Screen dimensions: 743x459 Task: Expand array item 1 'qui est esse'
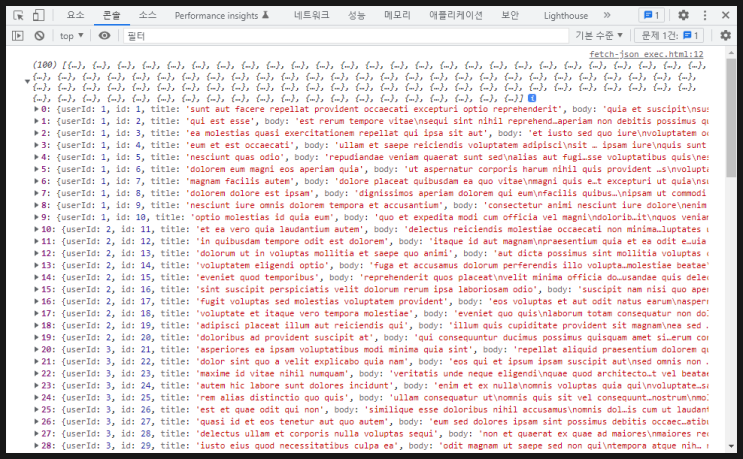(36, 121)
